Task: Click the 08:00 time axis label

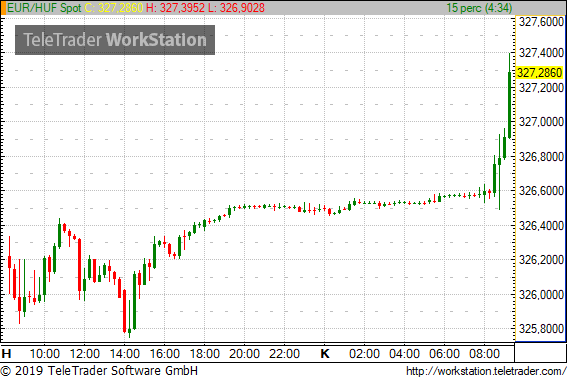Action: coord(485,353)
